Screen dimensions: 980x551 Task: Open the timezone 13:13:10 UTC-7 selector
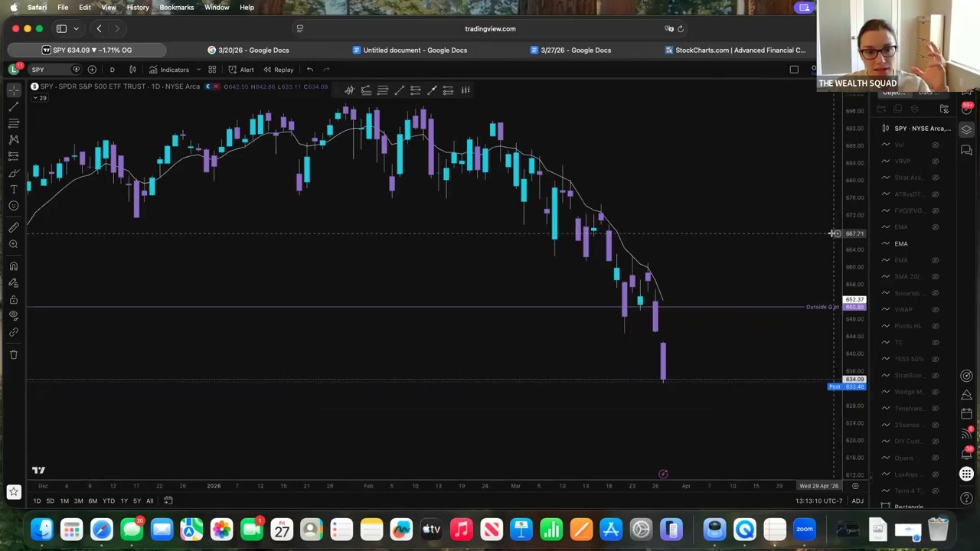818,501
